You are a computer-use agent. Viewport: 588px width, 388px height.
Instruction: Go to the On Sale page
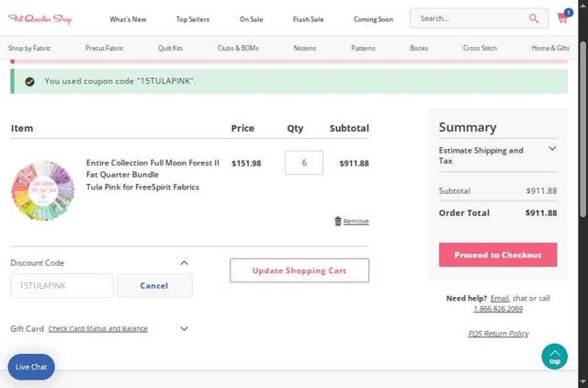click(x=251, y=19)
